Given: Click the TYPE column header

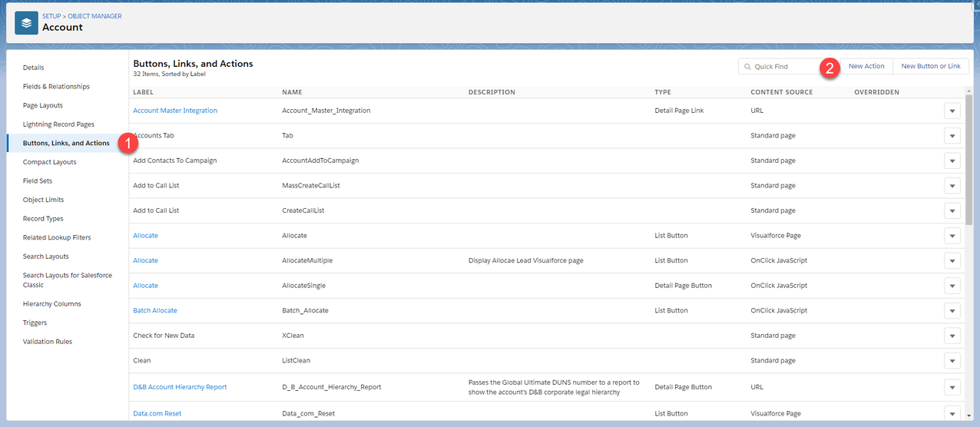Looking at the screenshot, I should (x=663, y=92).
